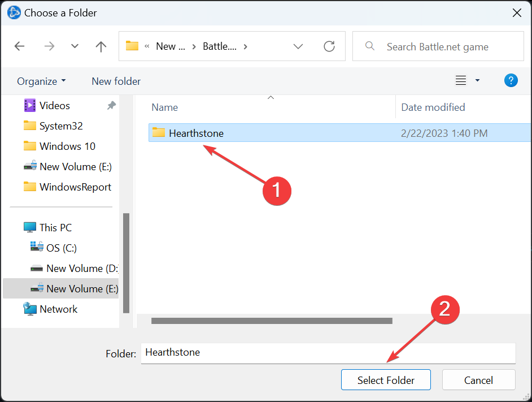Open the view options dropdown arrow

tap(477, 81)
